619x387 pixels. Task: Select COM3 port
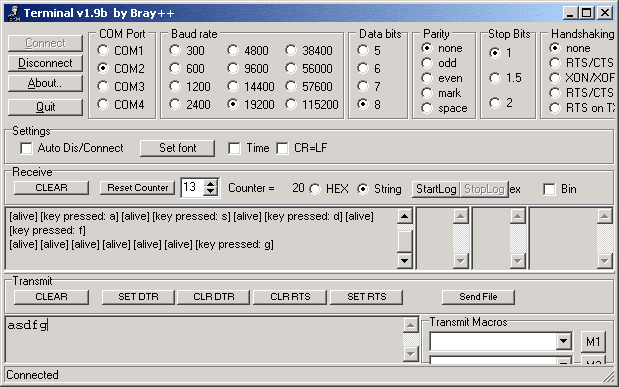coord(121,86)
